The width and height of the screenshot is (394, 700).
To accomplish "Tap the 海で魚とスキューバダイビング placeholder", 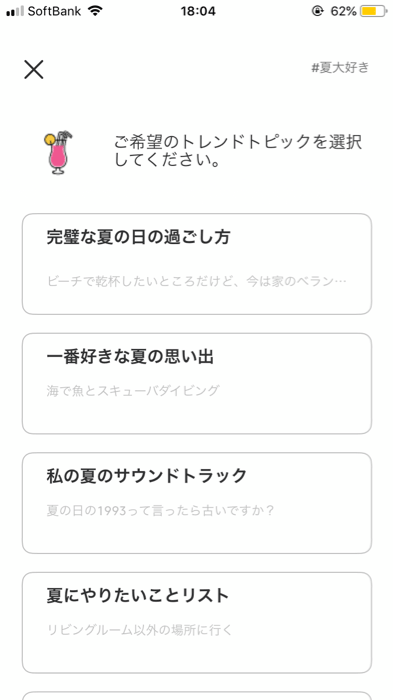I will [x=133, y=391].
